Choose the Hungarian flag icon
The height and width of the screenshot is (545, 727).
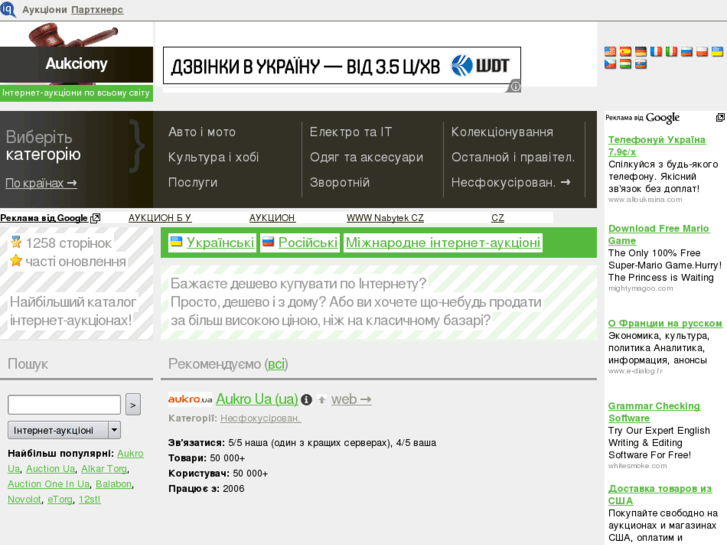(x=625, y=64)
